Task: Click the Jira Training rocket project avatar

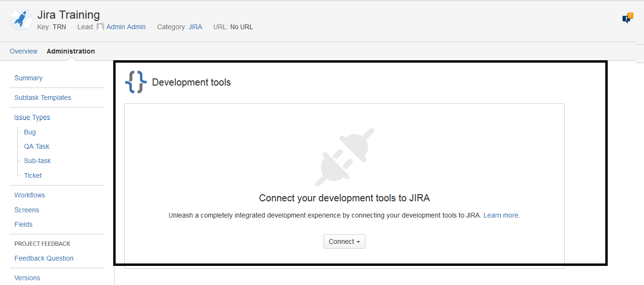Action: coord(21,19)
